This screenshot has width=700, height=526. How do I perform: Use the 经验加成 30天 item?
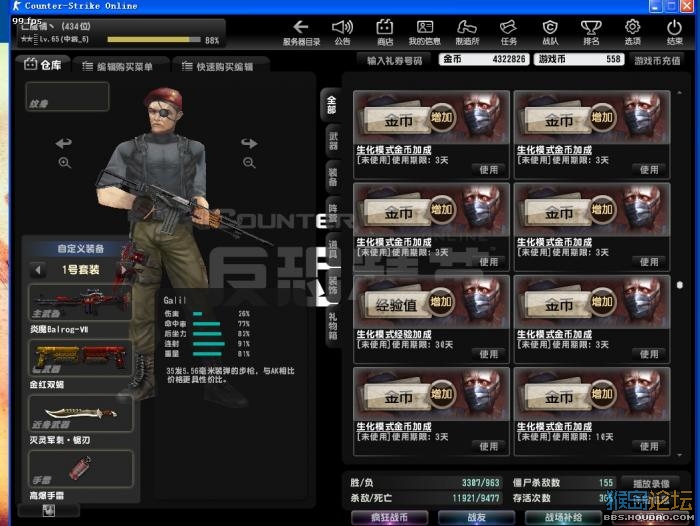(489, 354)
